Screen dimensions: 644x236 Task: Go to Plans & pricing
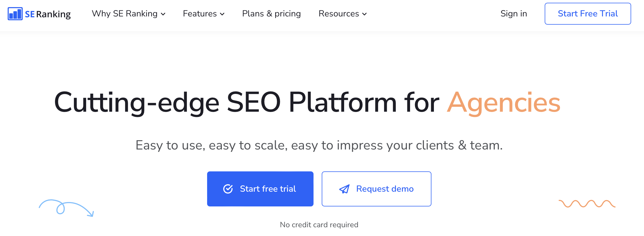click(x=271, y=14)
